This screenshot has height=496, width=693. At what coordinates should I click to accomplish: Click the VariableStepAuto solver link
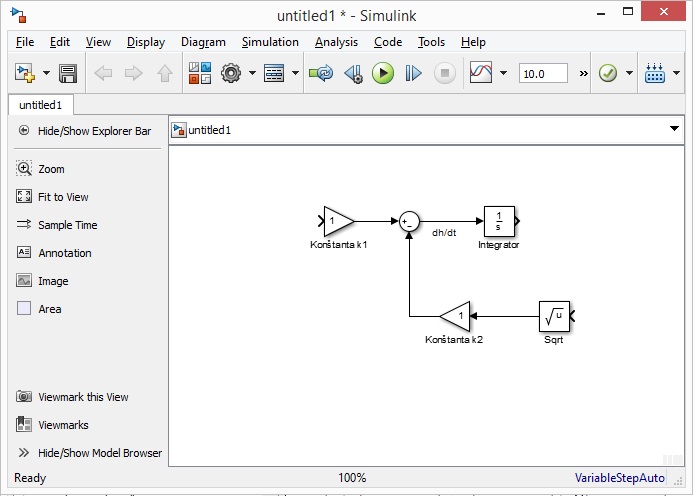(619, 478)
